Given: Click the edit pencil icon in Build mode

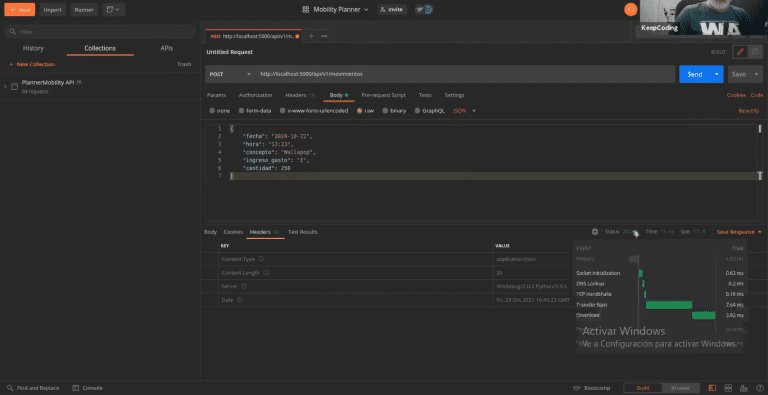Looking at the screenshot, I should click(x=740, y=51).
